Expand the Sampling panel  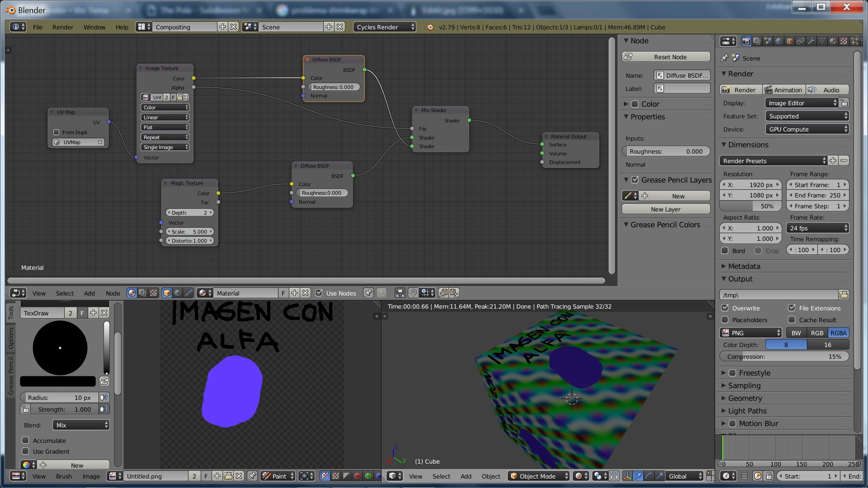[x=744, y=385]
